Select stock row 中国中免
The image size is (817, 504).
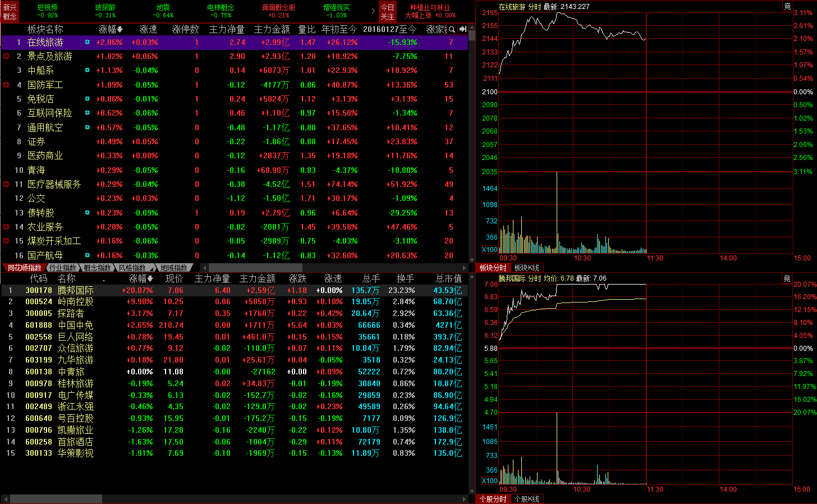click(x=234, y=325)
